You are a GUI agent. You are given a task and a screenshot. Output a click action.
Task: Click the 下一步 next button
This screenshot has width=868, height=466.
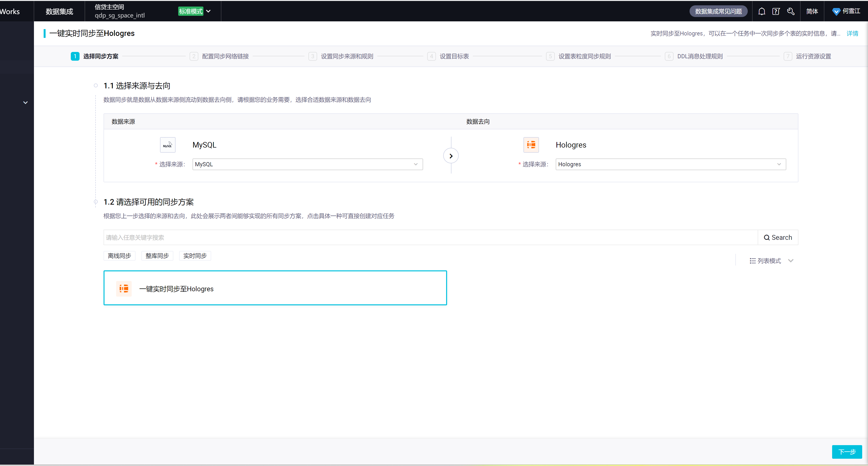pyautogui.click(x=847, y=452)
